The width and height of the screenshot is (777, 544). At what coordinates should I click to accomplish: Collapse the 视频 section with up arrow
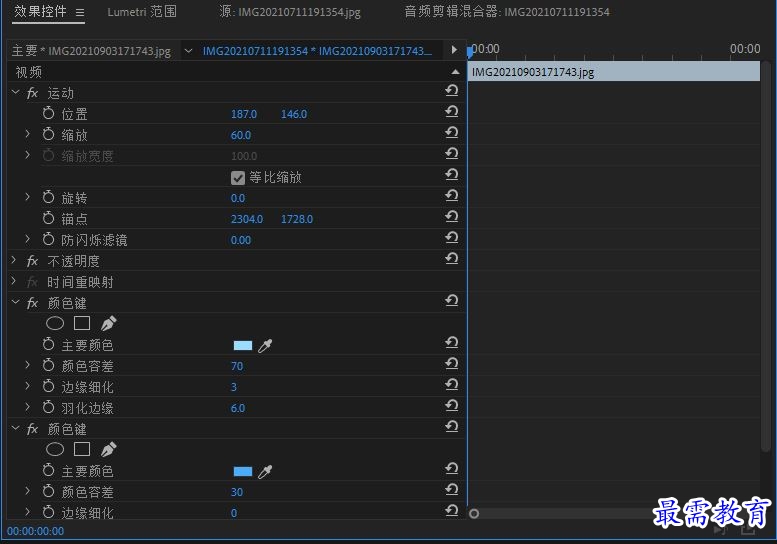(455, 72)
